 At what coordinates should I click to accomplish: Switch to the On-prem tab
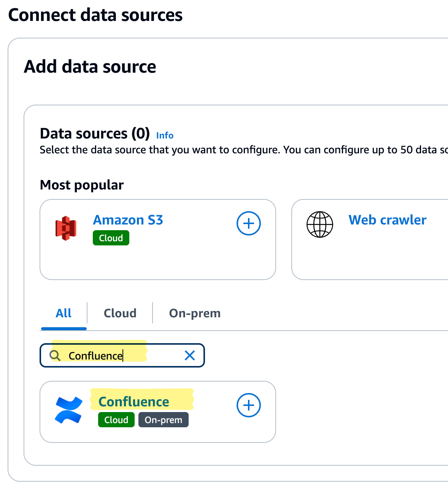pyautogui.click(x=195, y=313)
